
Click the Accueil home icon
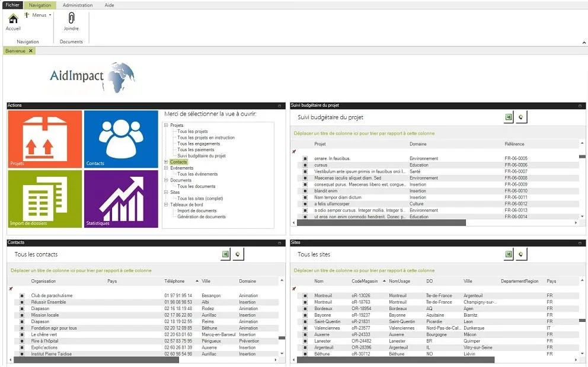coord(13,18)
